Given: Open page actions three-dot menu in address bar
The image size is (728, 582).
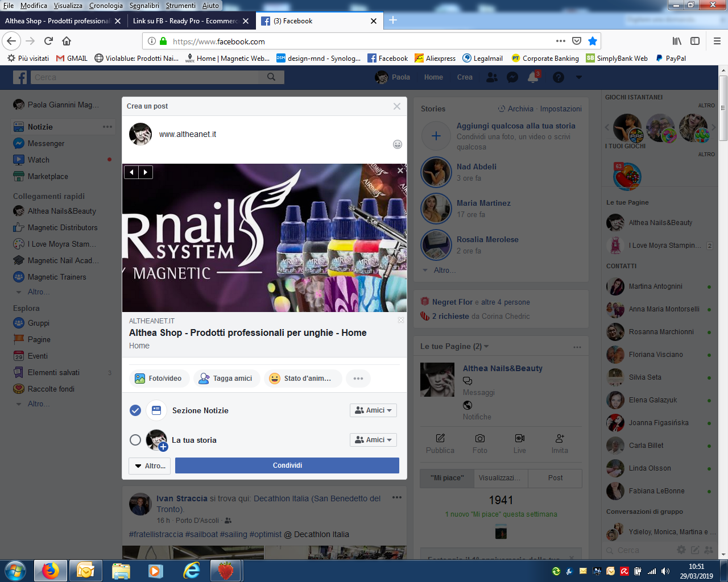Looking at the screenshot, I should [561, 41].
